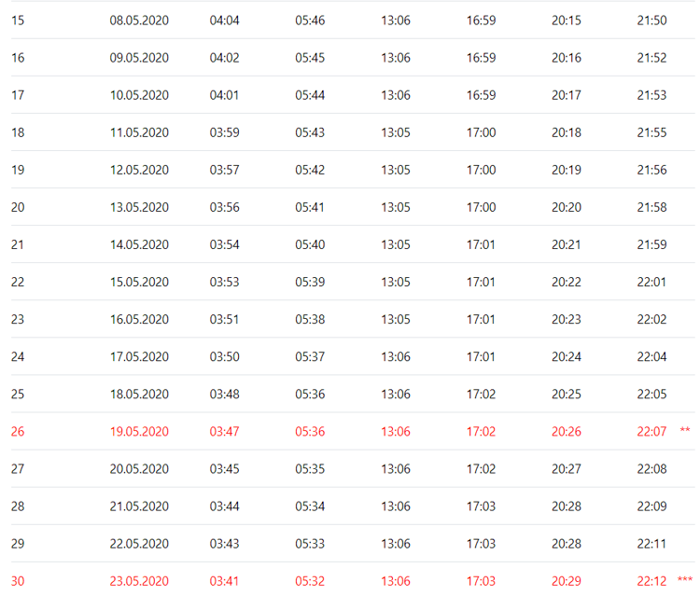Click the 17:03 time in row 28
The height and width of the screenshot is (596, 700).
tap(482, 506)
